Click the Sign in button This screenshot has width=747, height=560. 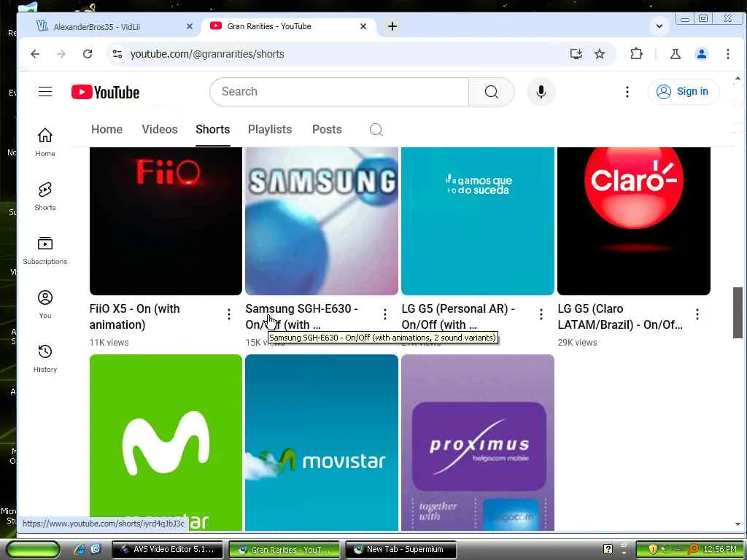(x=683, y=91)
